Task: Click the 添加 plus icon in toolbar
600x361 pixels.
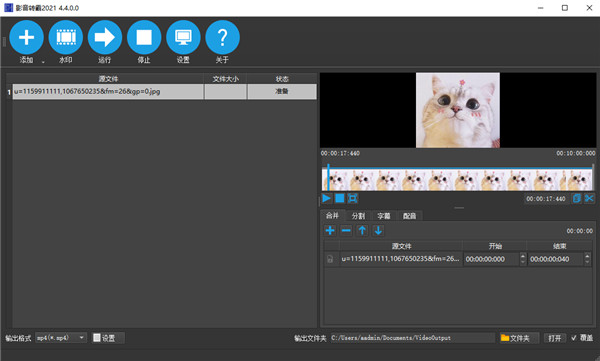Action: 26,37
